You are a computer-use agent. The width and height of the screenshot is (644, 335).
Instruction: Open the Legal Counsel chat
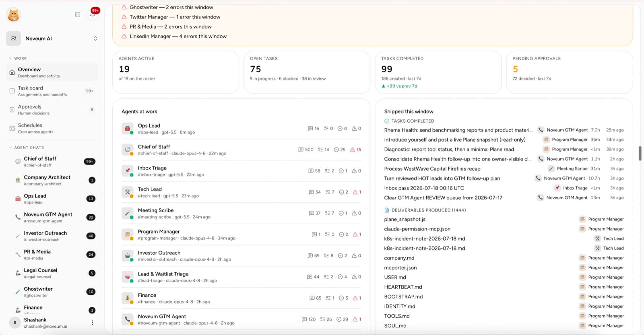[x=52, y=273]
